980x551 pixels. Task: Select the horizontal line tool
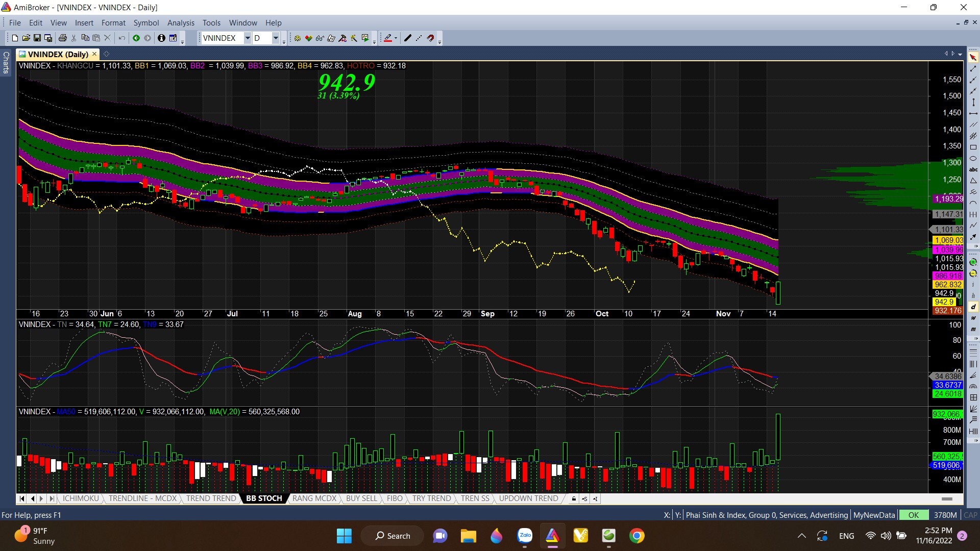click(973, 113)
